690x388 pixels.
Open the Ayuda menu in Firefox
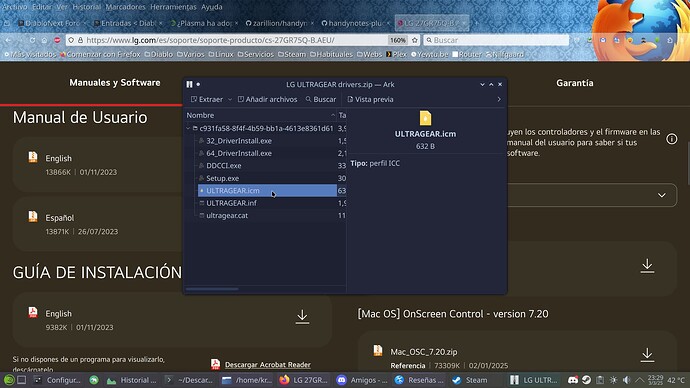pyautogui.click(x=212, y=7)
